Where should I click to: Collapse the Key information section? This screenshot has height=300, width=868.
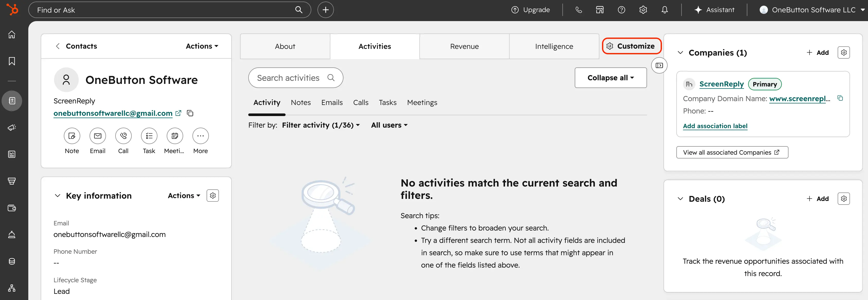tap(58, 196)
